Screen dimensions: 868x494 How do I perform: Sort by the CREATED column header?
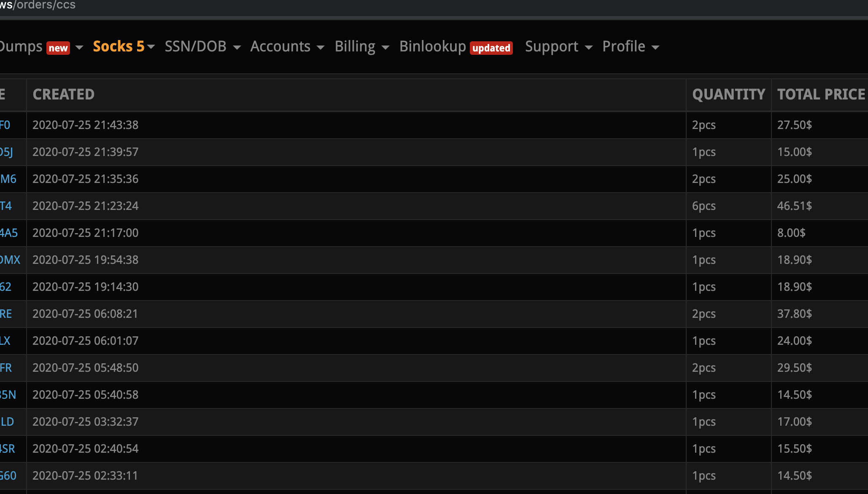point(64,94)
